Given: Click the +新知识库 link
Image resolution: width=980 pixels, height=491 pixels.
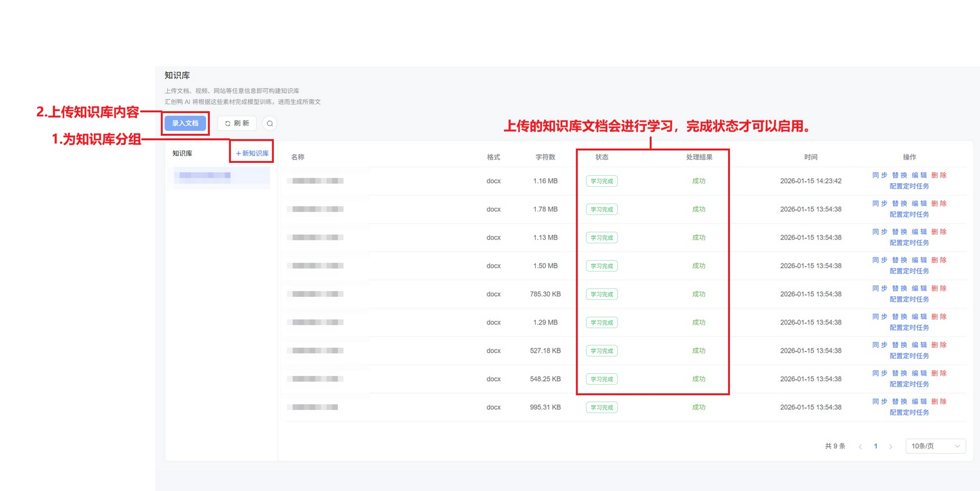Looking at the screenshot, I should [x=252, y=153].
